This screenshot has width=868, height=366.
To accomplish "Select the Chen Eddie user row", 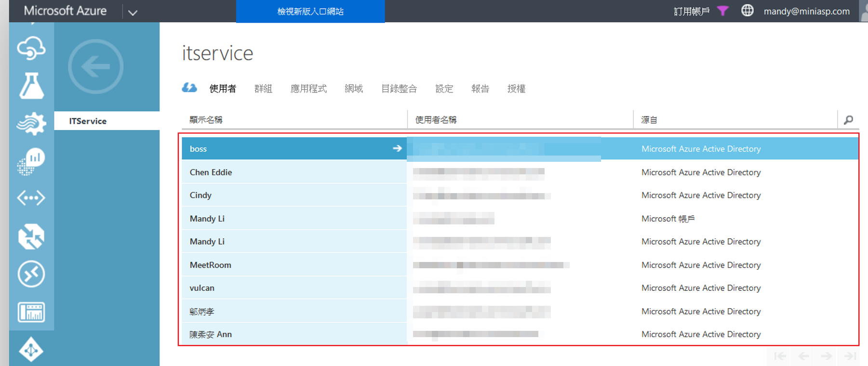I will click(520, 172).
